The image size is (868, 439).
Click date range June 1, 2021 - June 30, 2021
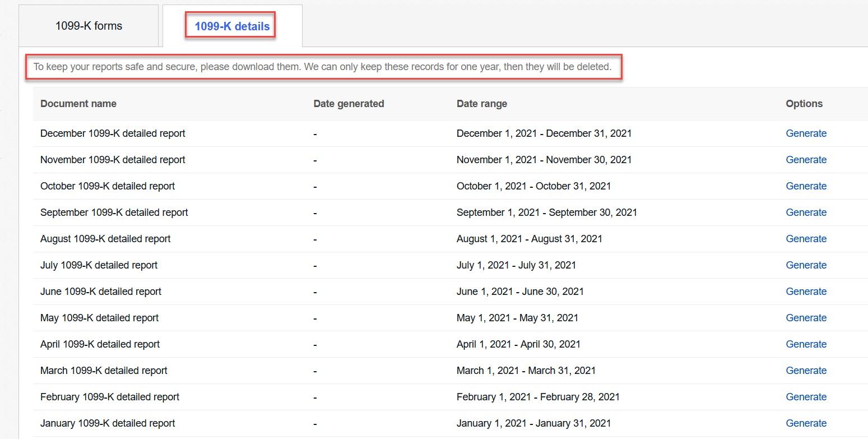(x=521, y=292)
